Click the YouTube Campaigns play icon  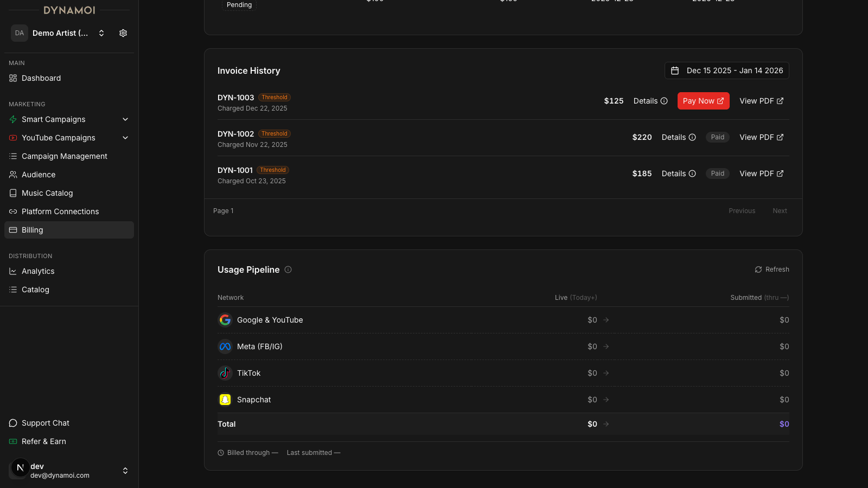point(13,138)
